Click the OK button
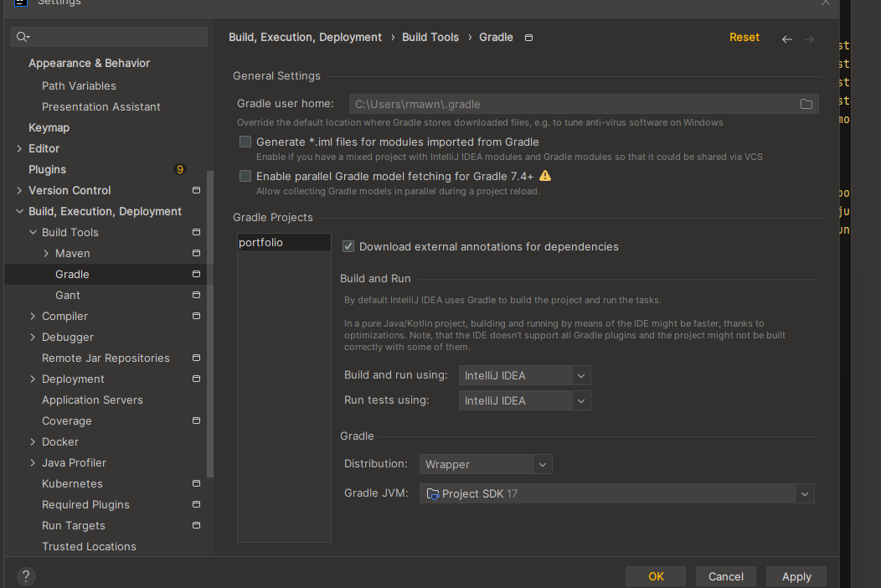This screenshot has width=881, height=588. click(x=656, y=576)
